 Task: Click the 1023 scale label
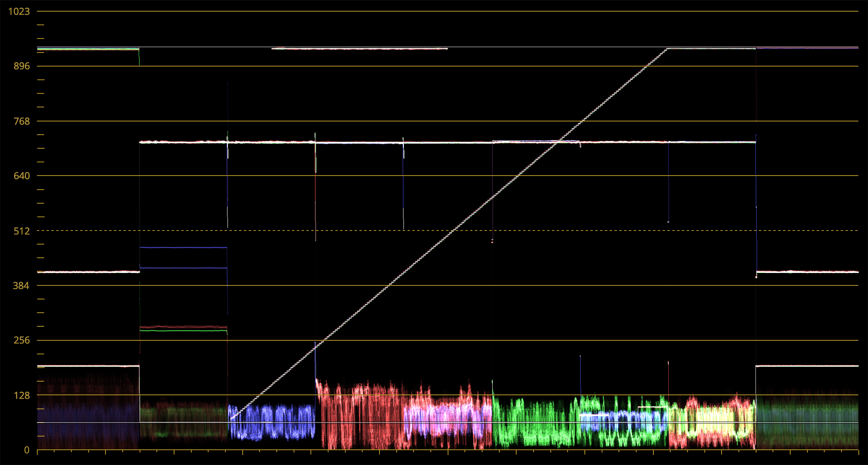pyautogui.click(x=19, y=11)
